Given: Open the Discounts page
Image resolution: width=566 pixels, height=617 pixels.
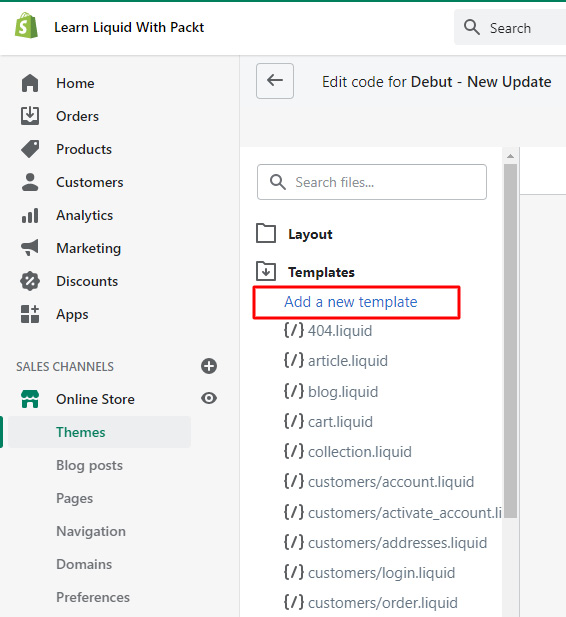Looking at the screenshot, I should pyautogui.click(x=87, y=281).
